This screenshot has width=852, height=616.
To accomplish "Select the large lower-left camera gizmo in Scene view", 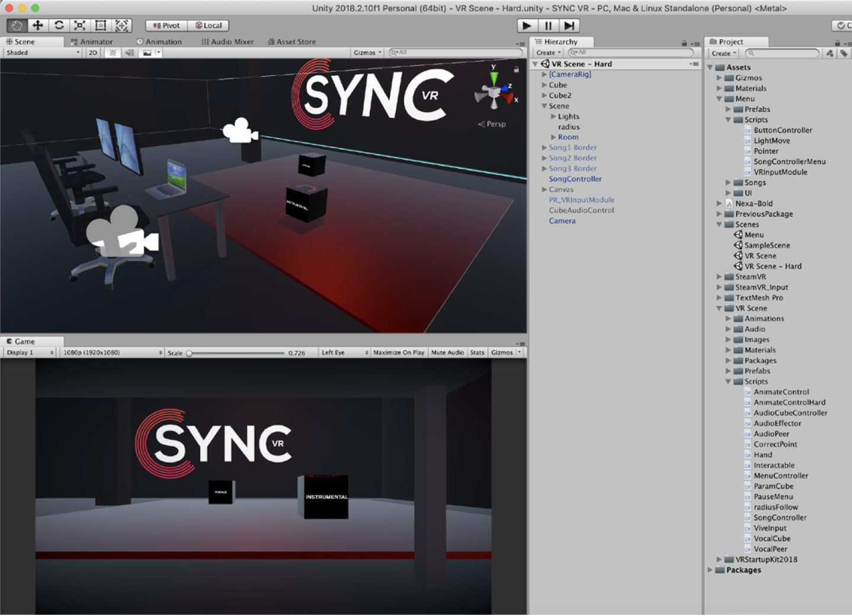I will coord(123,233).
